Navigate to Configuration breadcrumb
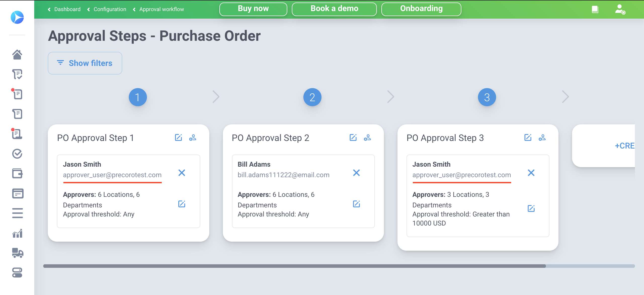The height and width of the screenshot is (295, 644). click(110, 9)
